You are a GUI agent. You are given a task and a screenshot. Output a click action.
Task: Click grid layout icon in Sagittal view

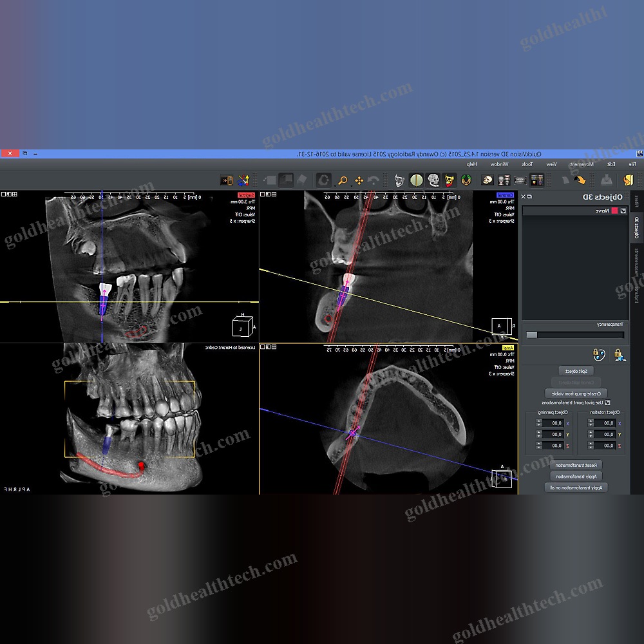coord(15,194)
